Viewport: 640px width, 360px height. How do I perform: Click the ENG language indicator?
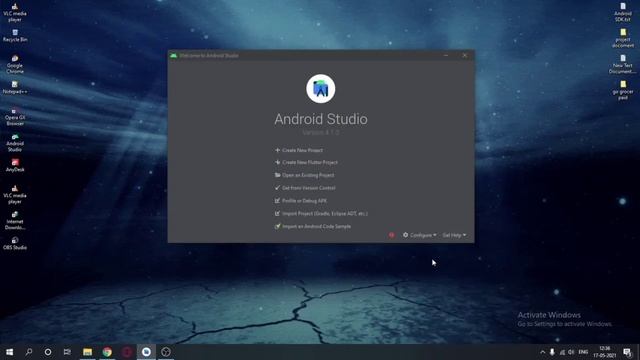[583, 352]
